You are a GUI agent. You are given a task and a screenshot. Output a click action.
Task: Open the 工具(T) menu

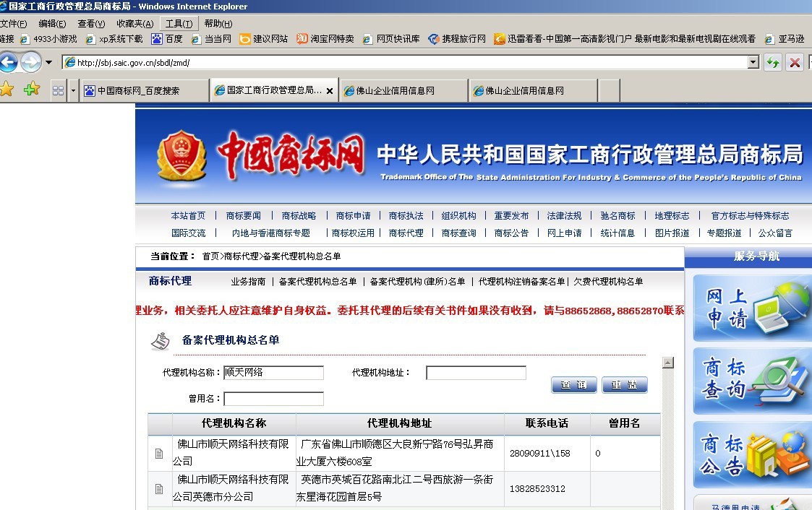click(178, 24)
